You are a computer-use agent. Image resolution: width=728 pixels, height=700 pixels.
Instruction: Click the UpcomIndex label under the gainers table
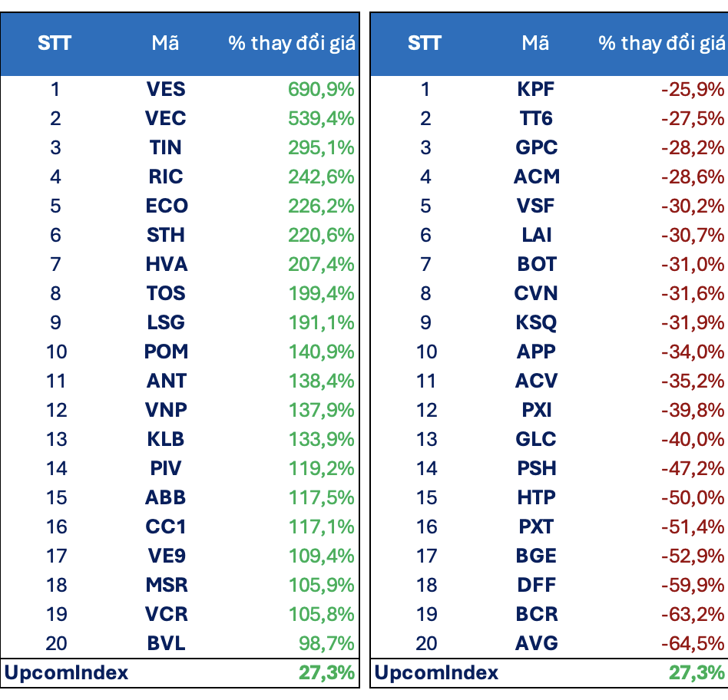coord(67,673)
